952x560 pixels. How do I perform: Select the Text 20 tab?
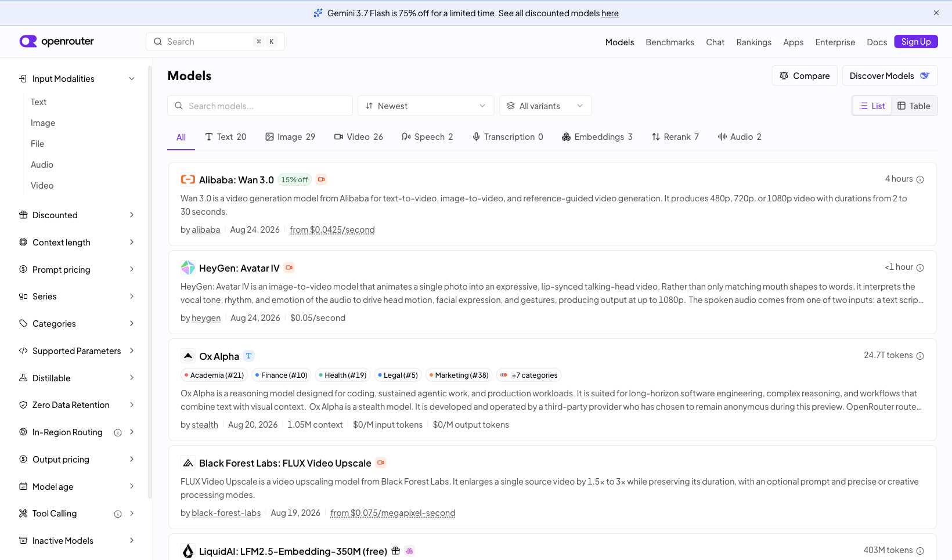click(226, 137)
